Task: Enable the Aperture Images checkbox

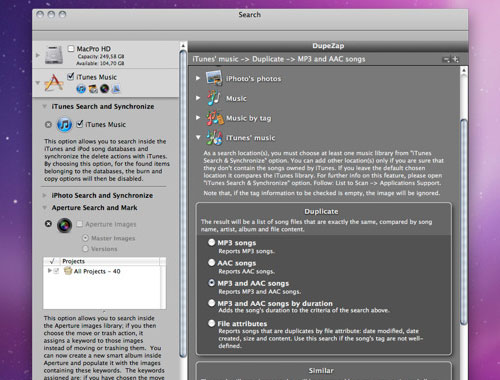Action: 80,224
